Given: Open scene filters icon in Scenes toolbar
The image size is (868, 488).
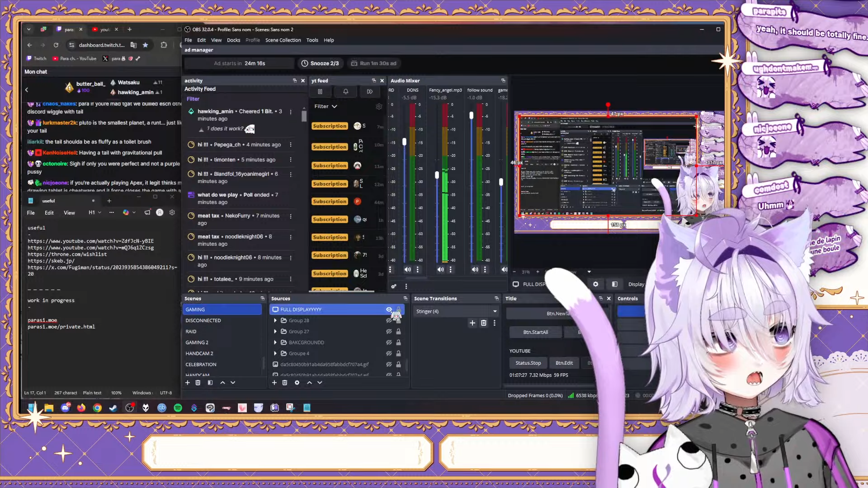Looking at the screenshot, I should point(210,383).
